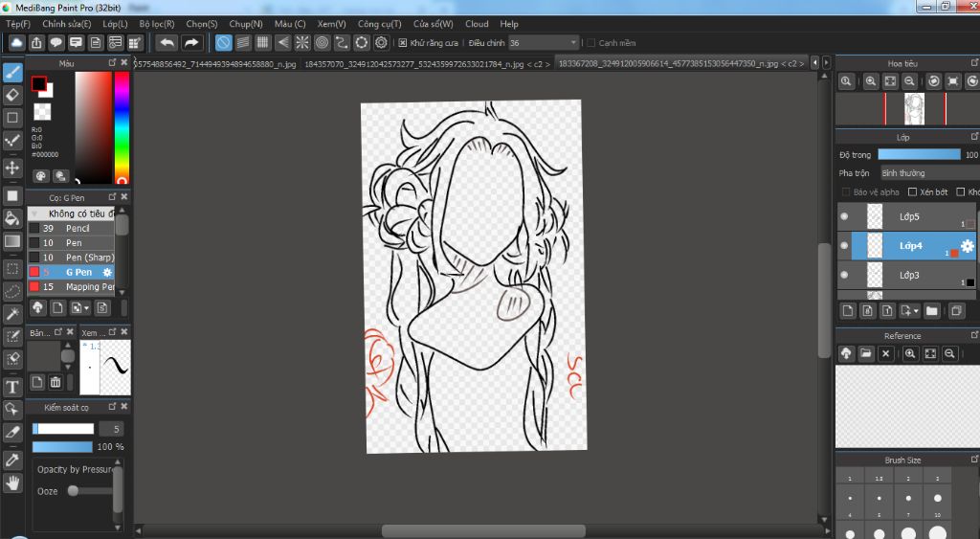This screenshot has height=539, width=980.
Task: Click the navigator canvas thumbnail
Action: pyautogui.click(x=914, y=109)
